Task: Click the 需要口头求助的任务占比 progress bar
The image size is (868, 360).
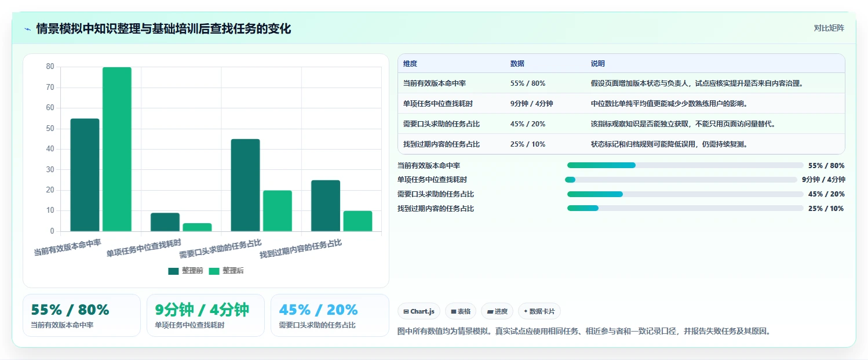Action: pos(685,194)
